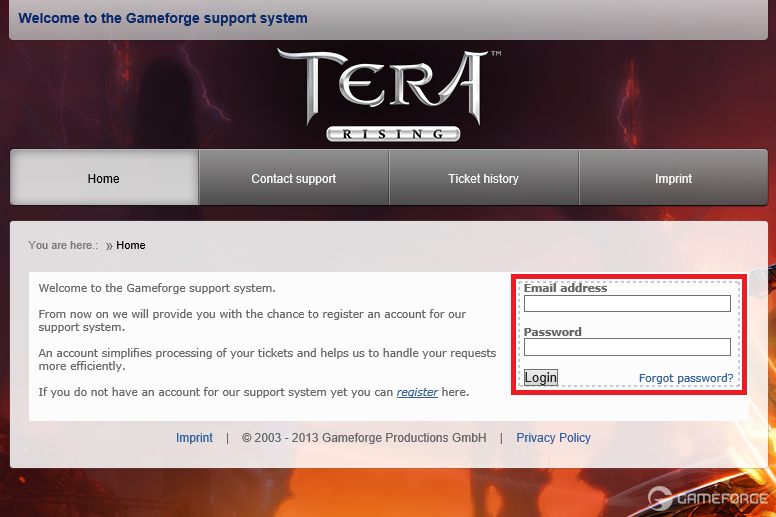Open the Imprint tab in the navigation bar
776x517 pixels.
point(673,179)
